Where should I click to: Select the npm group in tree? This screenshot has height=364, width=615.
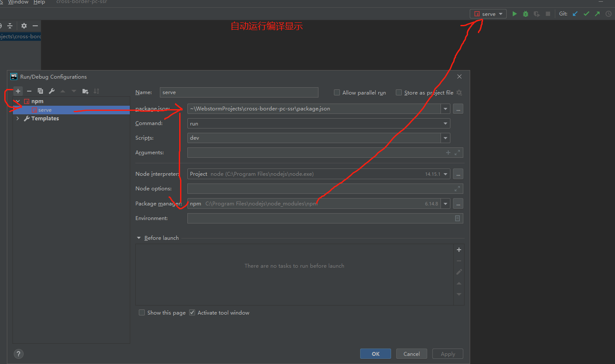click(37, 101)
